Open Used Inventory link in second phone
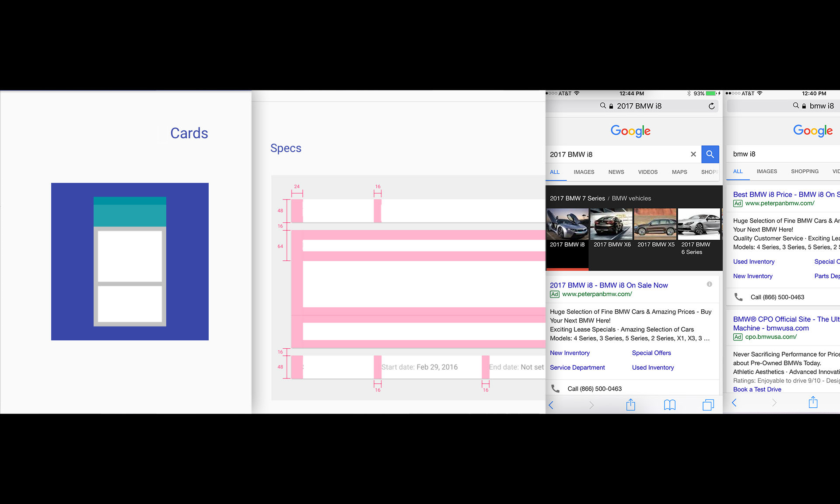Image resolution: width=840 pixels, height=504 pixels. click(x=754, y=262)
